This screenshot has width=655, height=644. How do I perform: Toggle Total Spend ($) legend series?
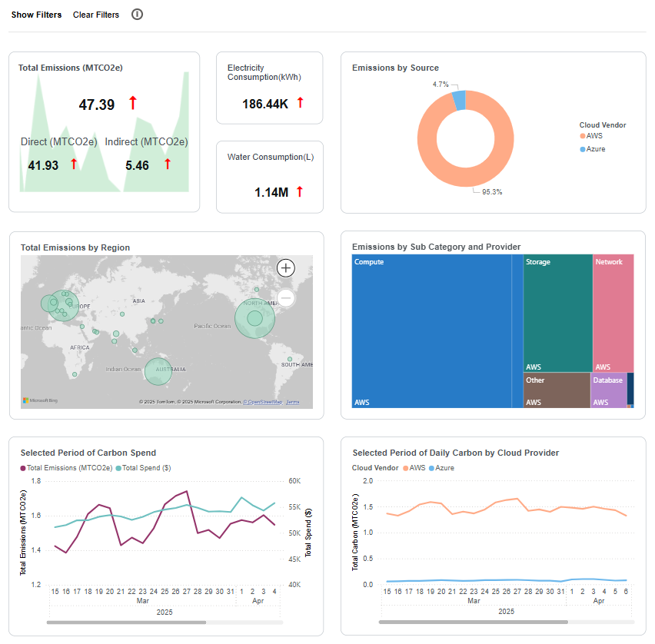pyautogui.click(x=145, y=468)
